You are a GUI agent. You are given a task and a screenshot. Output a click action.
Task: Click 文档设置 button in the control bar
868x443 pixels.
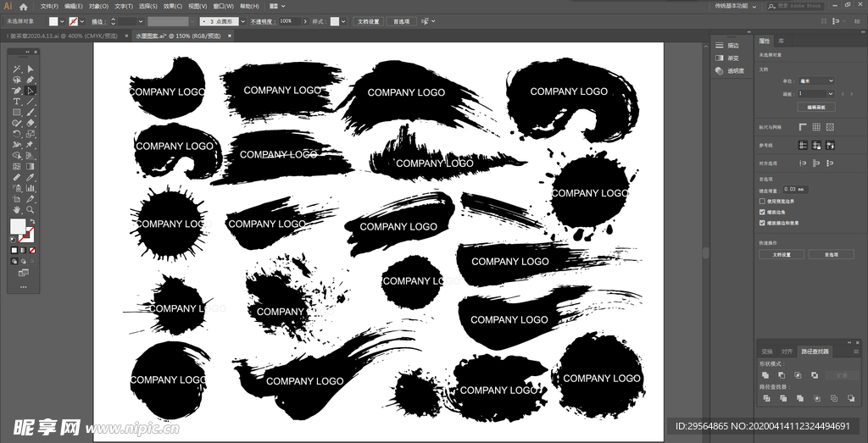(368, 20)
